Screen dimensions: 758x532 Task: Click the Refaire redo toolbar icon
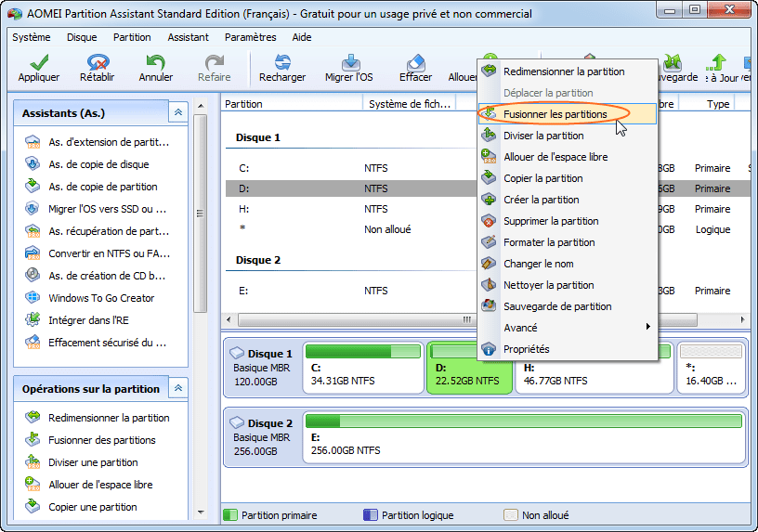[215, 62]
